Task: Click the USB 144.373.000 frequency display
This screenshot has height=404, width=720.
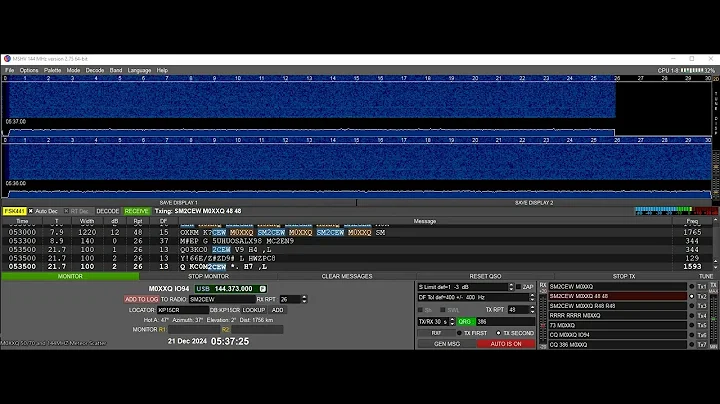Action: 231,289
